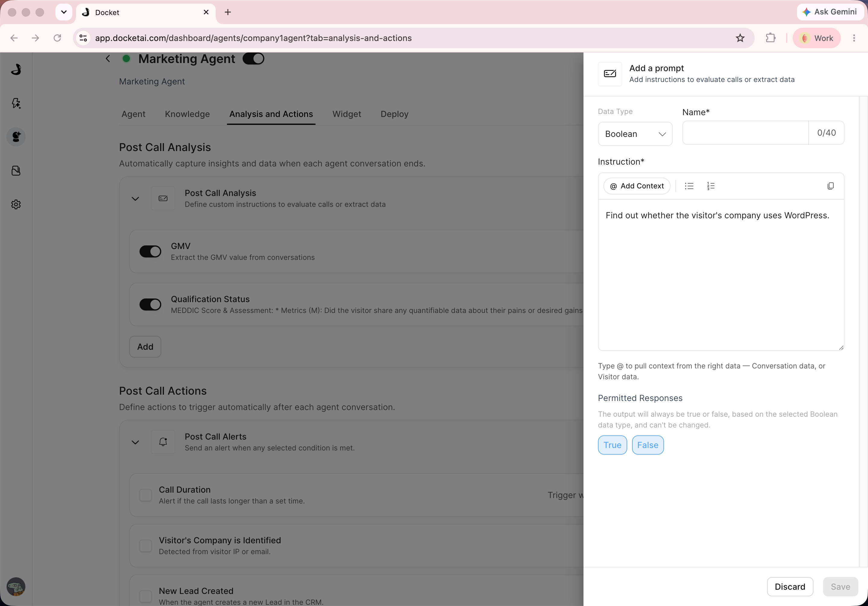Click the browser address bar URL
Image resolution: width=868 pixels, height=606 pixels.
point(253,38)
